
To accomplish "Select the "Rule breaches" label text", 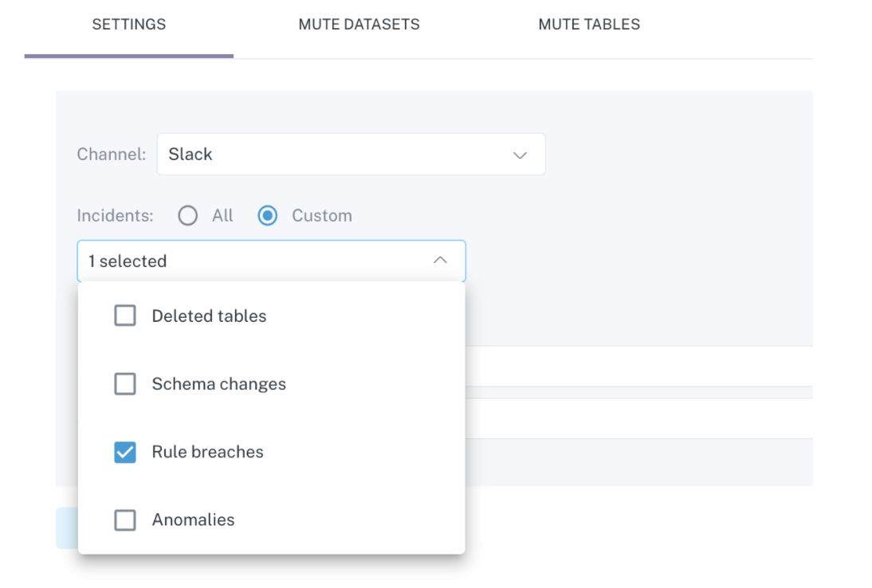I will (x=207, y=452).
